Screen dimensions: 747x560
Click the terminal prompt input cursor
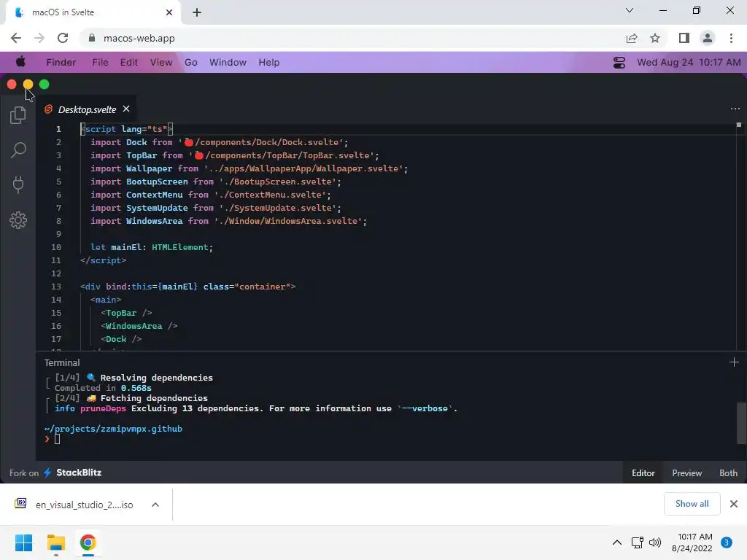coord(57,439)
